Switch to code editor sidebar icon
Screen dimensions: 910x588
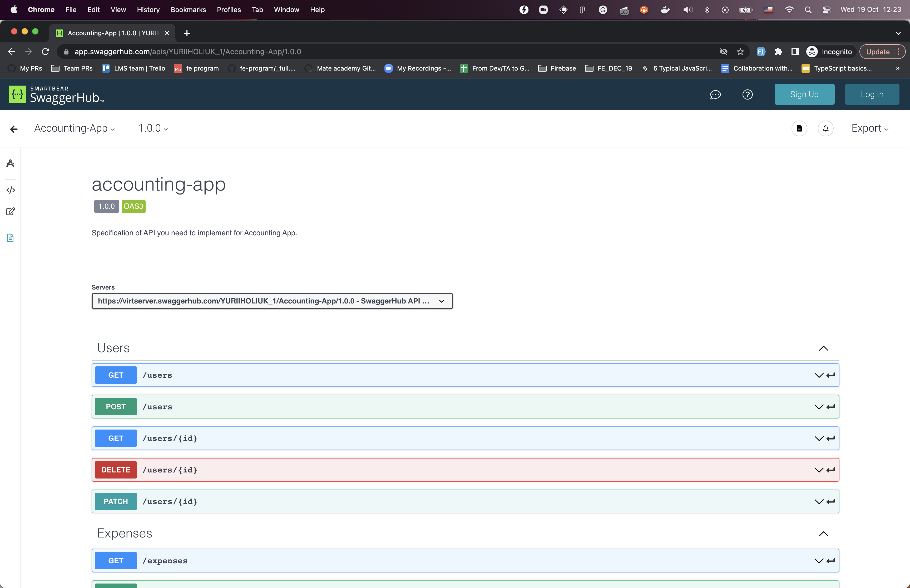[10, 190]
